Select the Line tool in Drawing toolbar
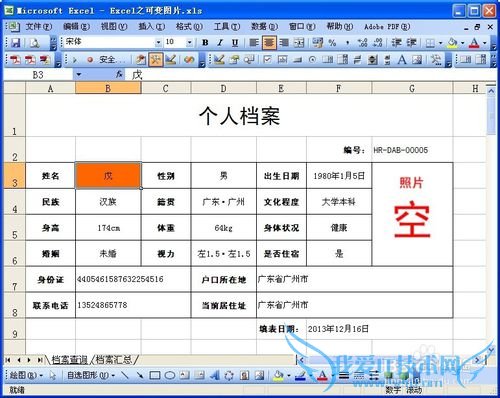Screen dimensions: 500x398 (125, 376)
